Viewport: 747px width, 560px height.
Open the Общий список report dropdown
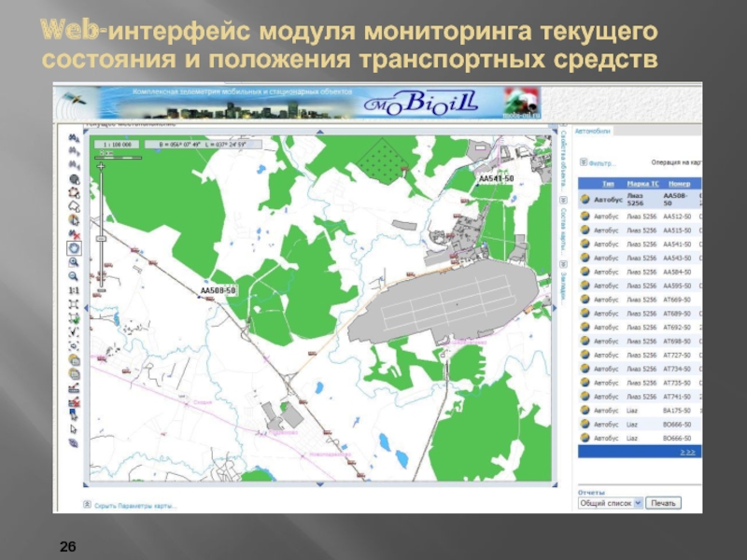[611, 503]
